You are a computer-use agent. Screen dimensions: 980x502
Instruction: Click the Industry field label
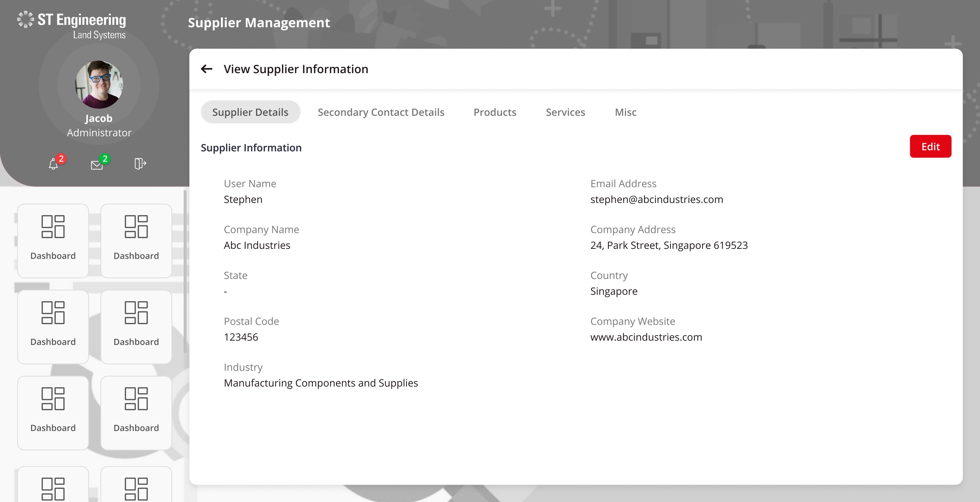(243, 367)
